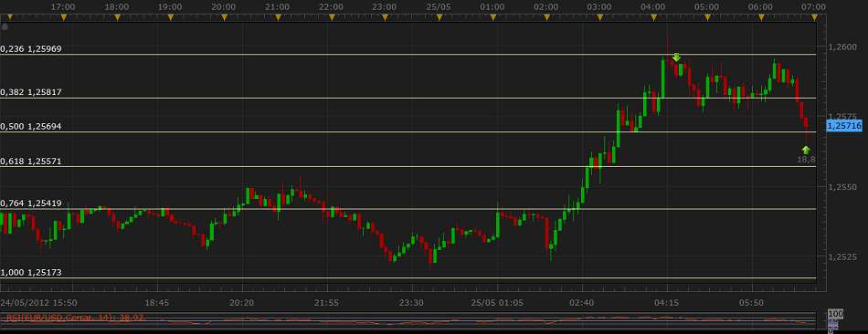Select the 0,382 1,25817 Fibonacci label
Image resolution: width=868 pixels, height=334 pixels.
[x=31, y=92]
